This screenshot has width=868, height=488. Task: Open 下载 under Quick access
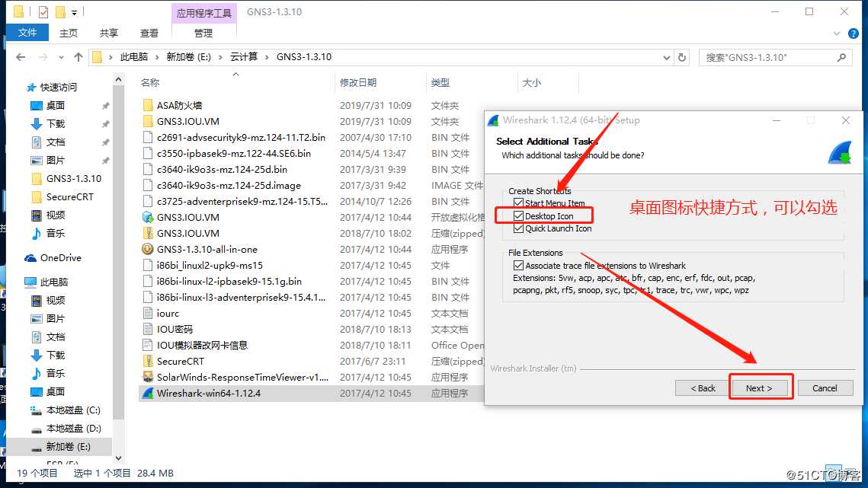click(56, 124)
